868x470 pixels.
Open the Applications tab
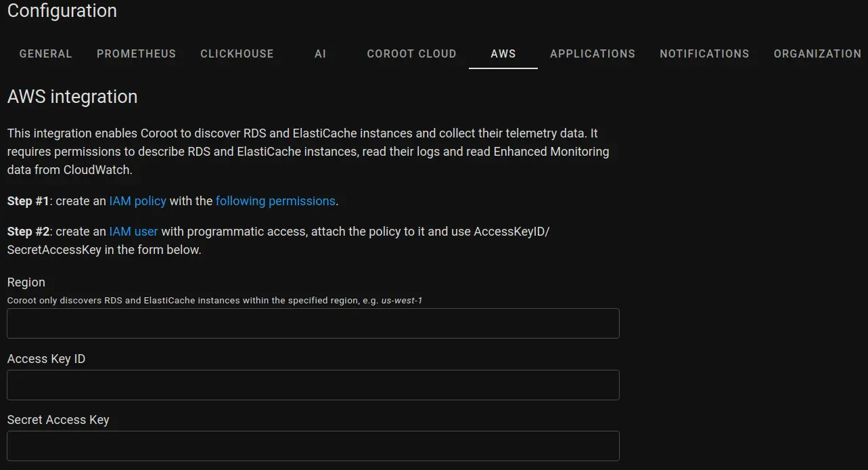[x=592, y=54]
